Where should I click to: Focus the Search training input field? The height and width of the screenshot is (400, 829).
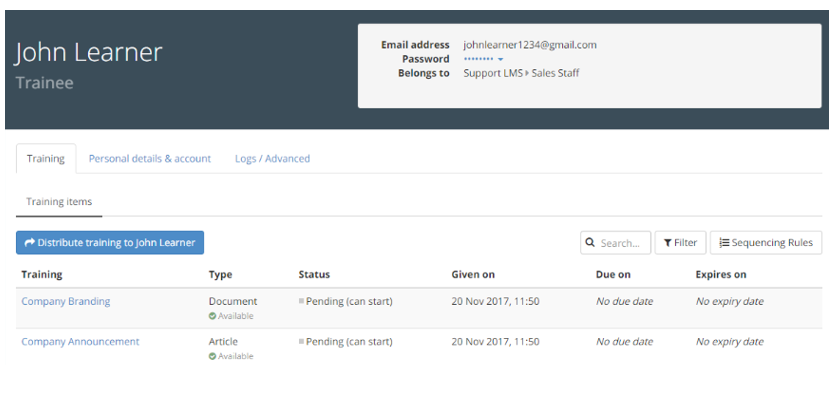click(x=622, y=243)
